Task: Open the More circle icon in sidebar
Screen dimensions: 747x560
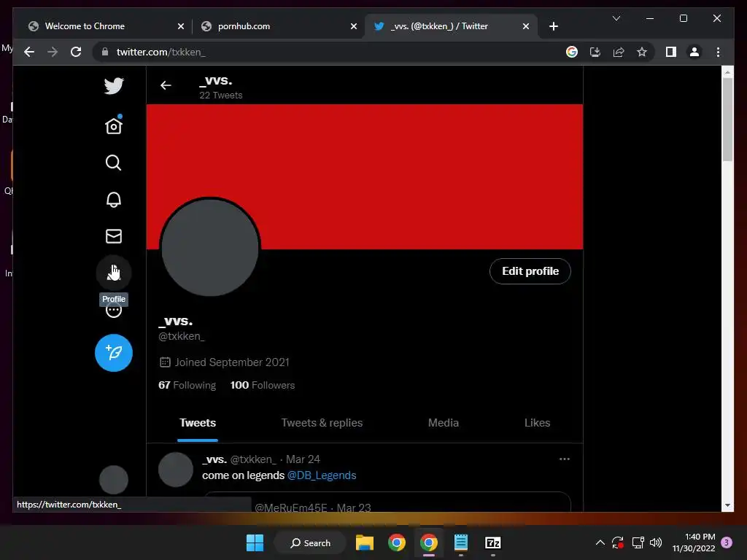Action: point(113,311)
